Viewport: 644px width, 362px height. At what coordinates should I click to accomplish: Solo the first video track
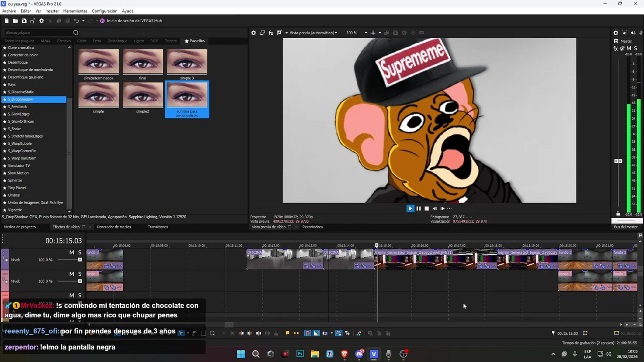[x=79, y=252]
